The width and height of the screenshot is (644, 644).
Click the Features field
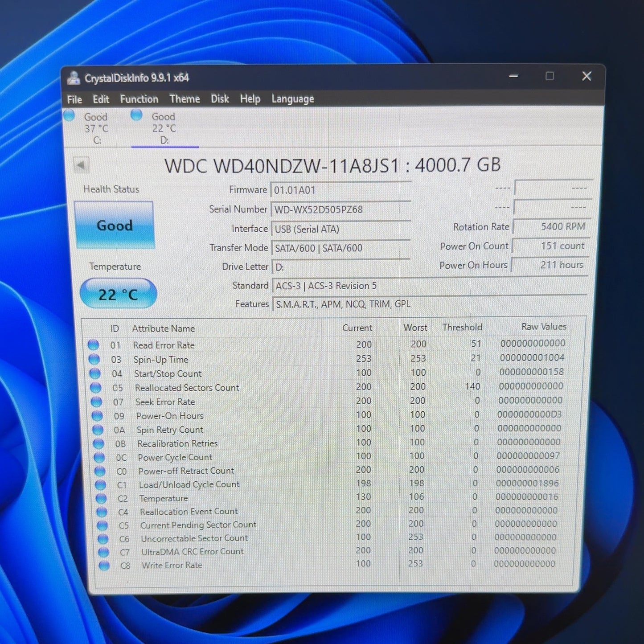[x=430, y=304]
